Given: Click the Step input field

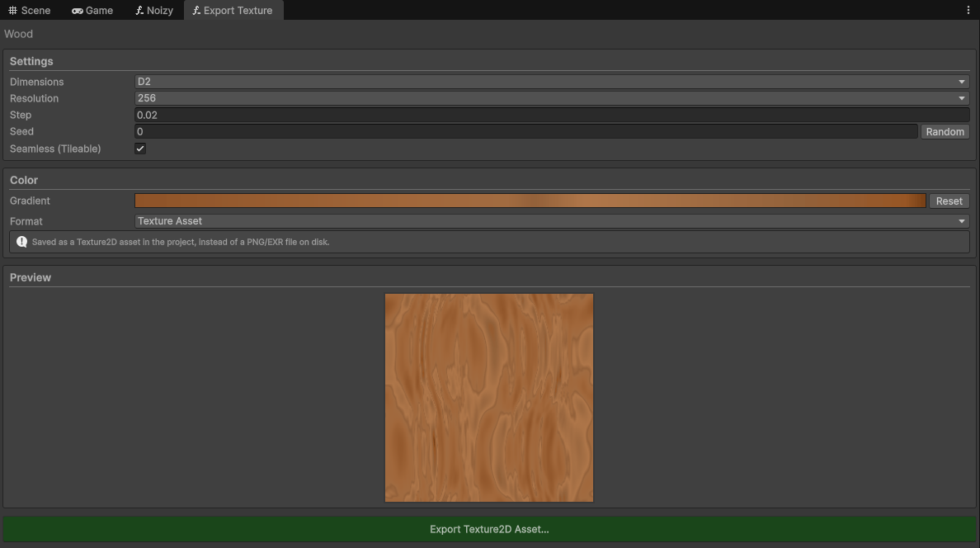Looking at the screenshot, I should click(552, 115).
